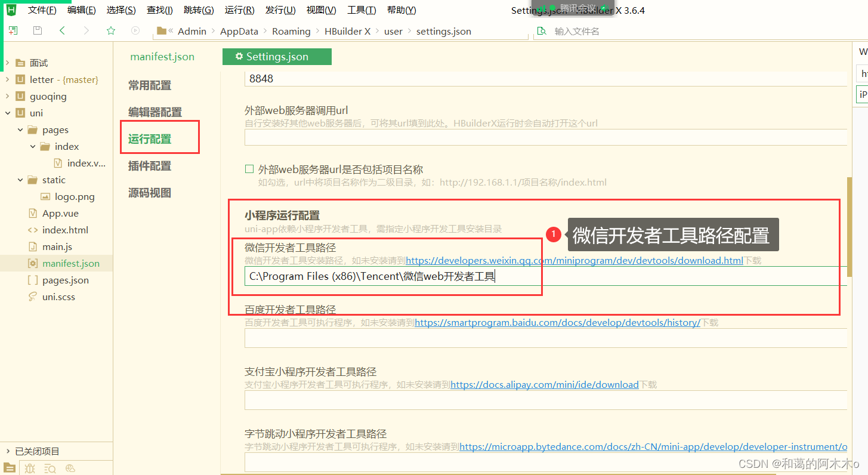Click the save file toolbar icon

(38, 30)
